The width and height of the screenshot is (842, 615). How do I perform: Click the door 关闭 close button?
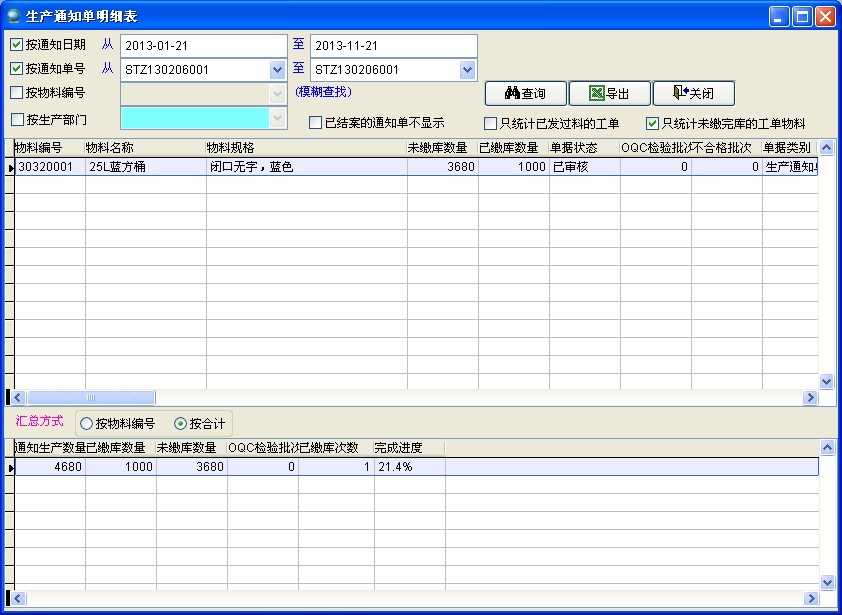click(x=693, y=93)
